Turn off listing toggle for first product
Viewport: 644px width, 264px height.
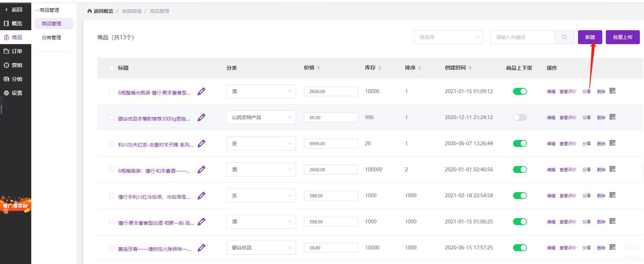[520, 91]
